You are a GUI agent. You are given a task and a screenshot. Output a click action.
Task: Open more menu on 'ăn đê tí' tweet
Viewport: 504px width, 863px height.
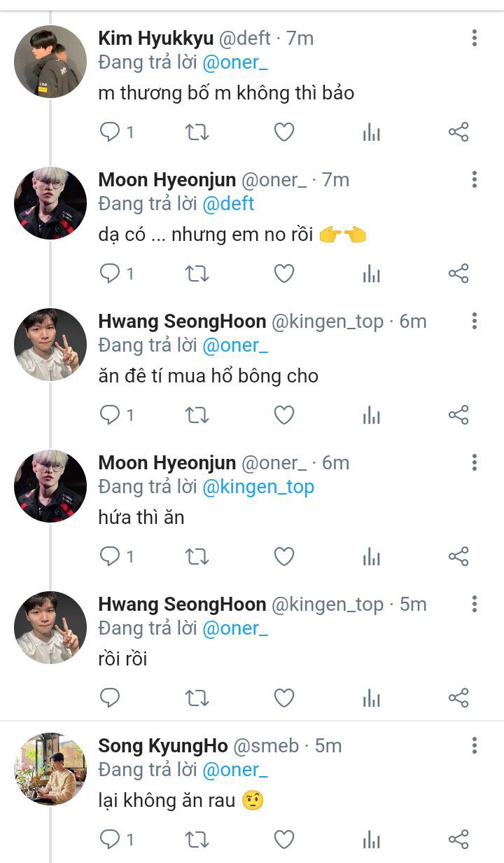point(475,322)
